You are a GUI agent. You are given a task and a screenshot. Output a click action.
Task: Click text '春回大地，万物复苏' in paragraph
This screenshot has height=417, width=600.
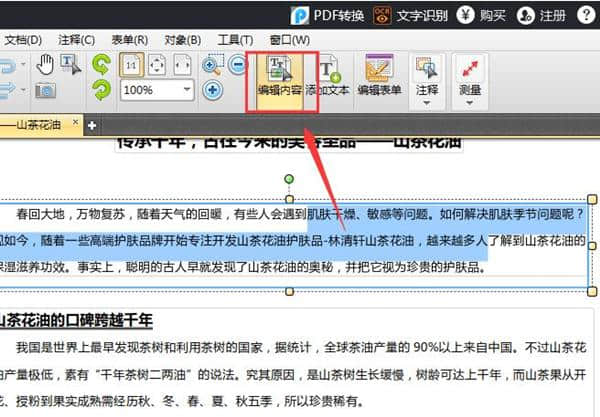click(71, 214)
